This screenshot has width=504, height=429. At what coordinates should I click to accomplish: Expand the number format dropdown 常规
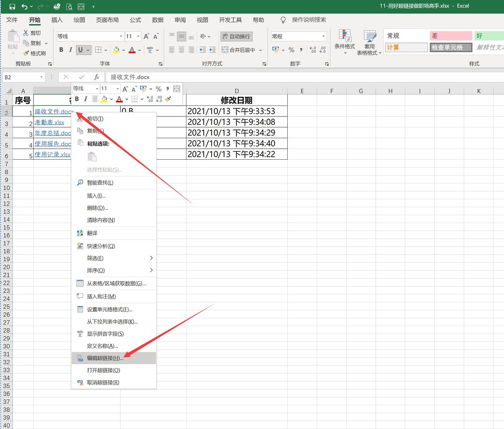[323, 37]
